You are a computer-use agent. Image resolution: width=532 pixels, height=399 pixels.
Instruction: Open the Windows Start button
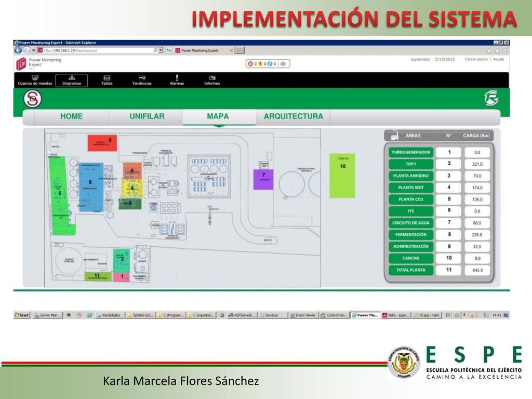(x=22, y=315)
